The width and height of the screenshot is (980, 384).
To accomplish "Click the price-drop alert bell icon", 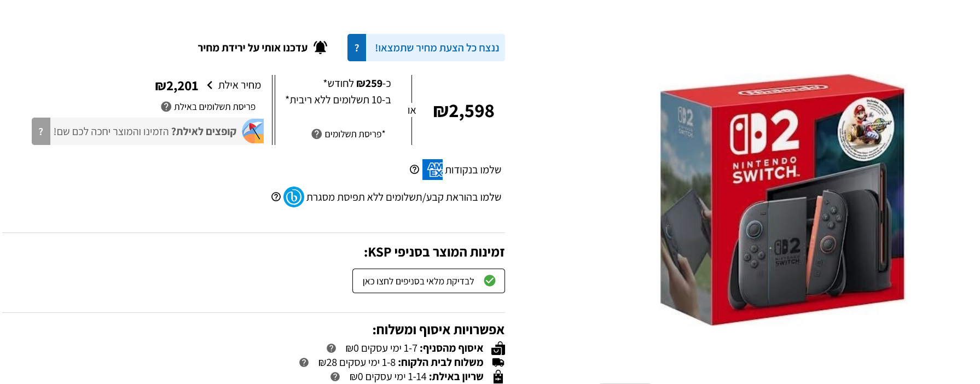I will pos(320,48).
